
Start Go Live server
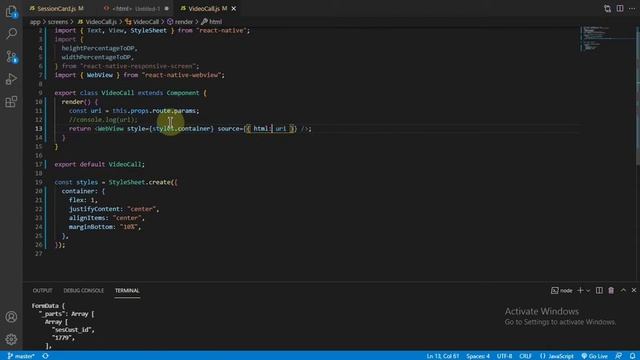pyautogui.click(x=594, y=356)
